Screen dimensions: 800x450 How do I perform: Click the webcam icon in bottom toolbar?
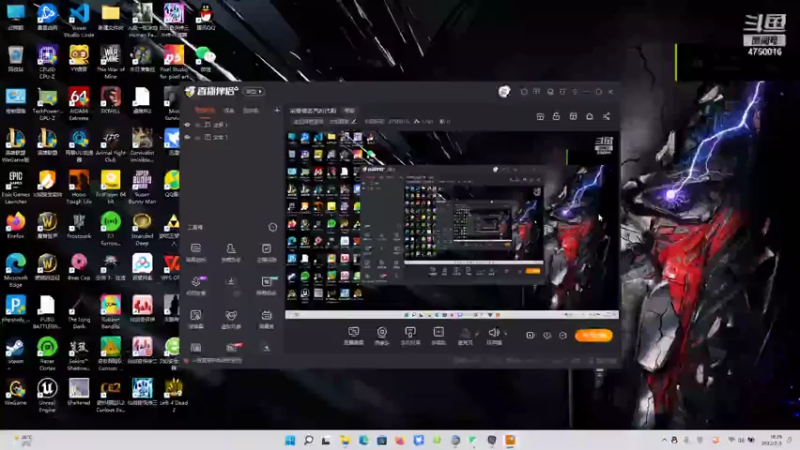pyautogui.click(x=382, y=332)
